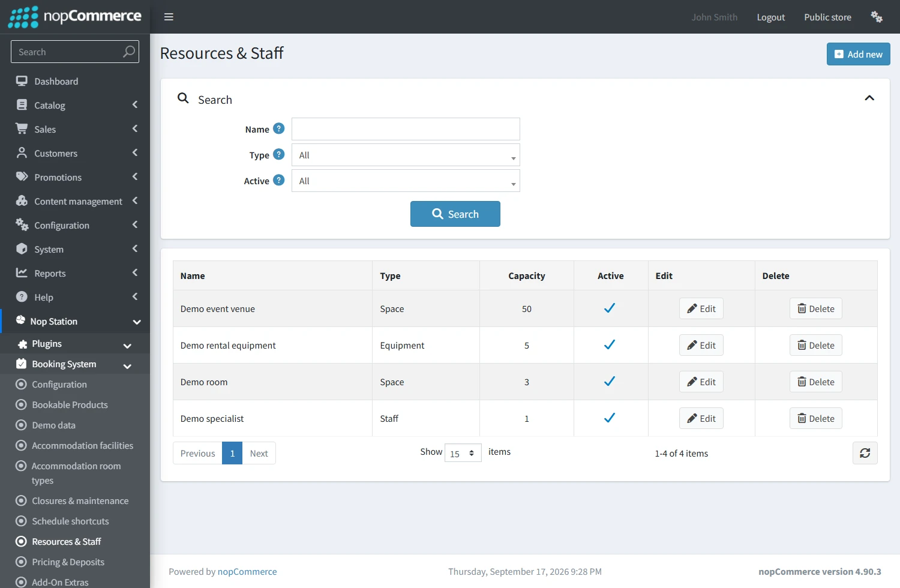900x588 pixels.
Task: Click the Name field help icon
Action: coord(279,128)
